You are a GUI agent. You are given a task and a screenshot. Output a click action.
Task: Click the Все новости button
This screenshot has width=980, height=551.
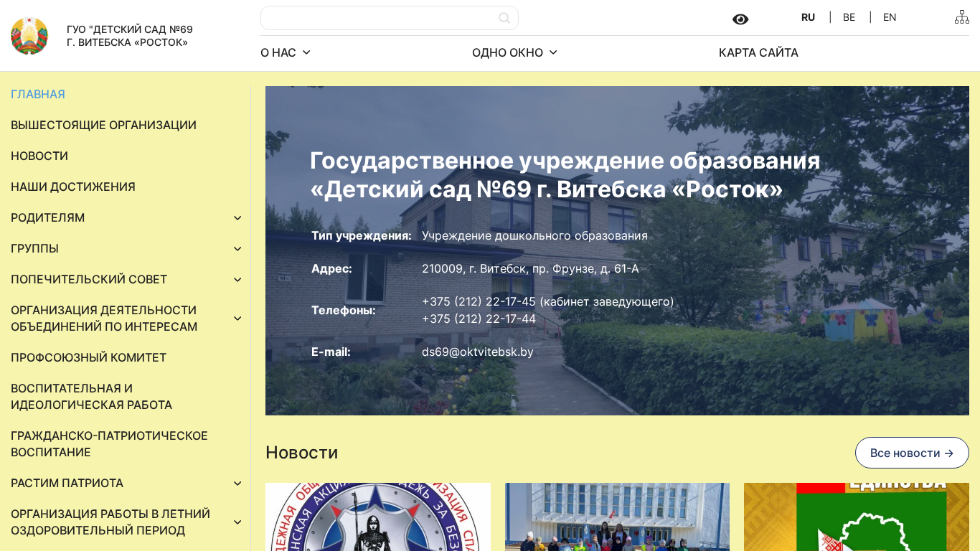pyautogui.click(x=912, y=453)
